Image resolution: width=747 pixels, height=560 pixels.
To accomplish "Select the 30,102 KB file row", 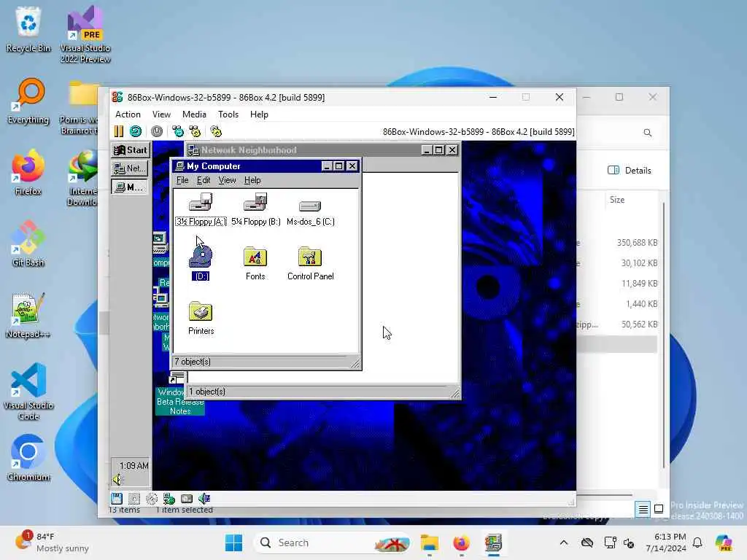I will tap(617, 263).
